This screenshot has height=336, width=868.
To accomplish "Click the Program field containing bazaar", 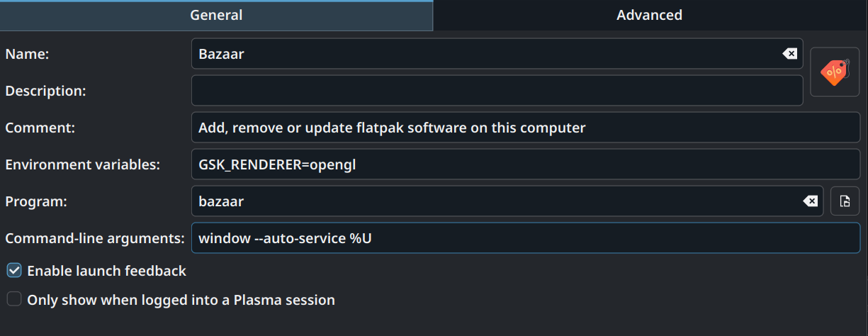I will [507, 201].
